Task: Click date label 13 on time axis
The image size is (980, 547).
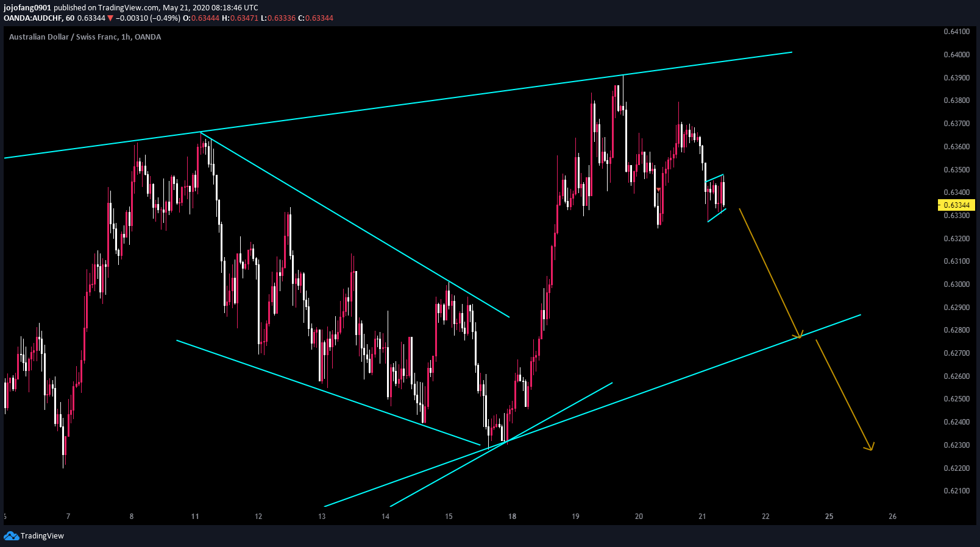Action: click(x=322, y=517)
